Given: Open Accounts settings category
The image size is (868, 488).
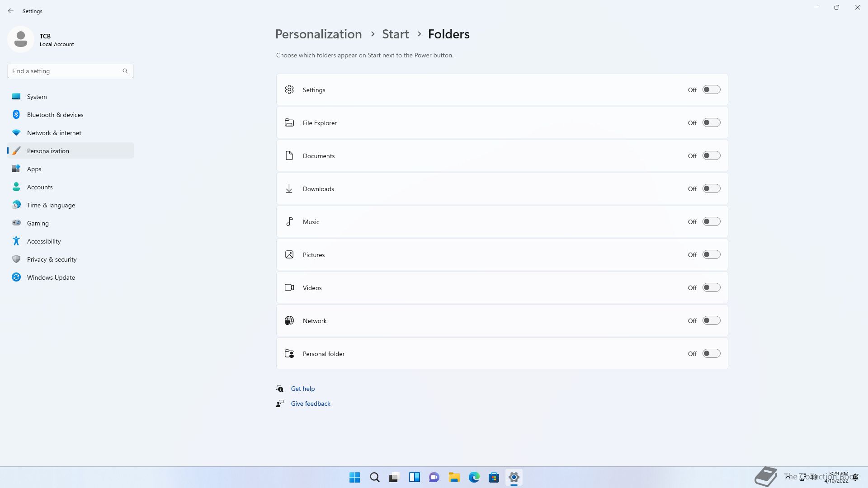Looking at the screenshot, I should (x=71, y=187).
